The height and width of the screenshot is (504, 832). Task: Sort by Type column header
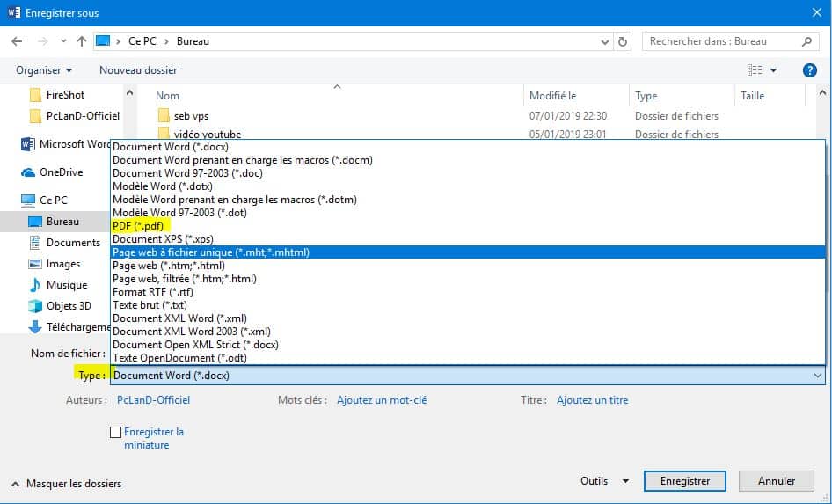coord(646,96)
